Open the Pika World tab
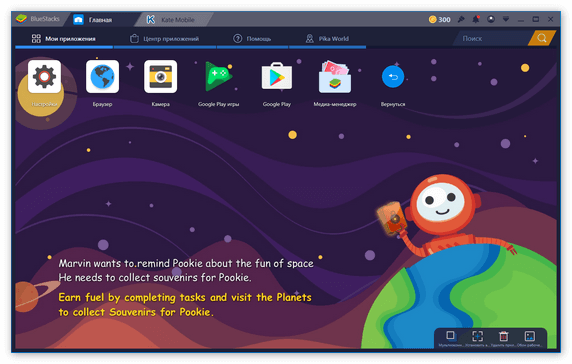The image size is (572, 364). coord(327,39)
